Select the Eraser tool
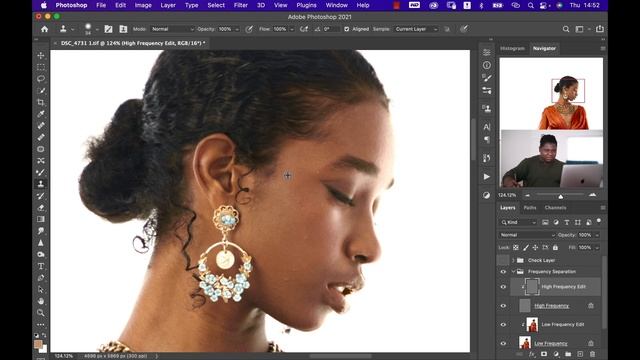This screenshot has height=360, width=640. pos(41,208)
